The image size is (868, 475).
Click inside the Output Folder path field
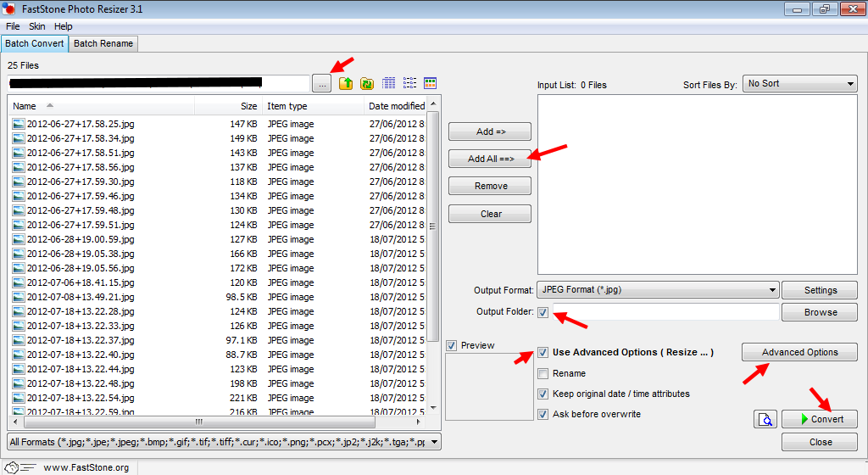pos(665,311)
